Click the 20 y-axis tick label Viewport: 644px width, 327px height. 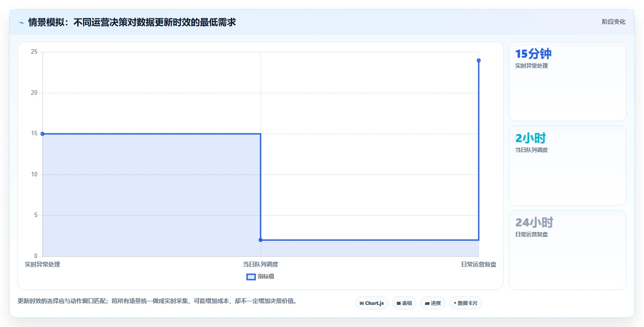(34, 93)
